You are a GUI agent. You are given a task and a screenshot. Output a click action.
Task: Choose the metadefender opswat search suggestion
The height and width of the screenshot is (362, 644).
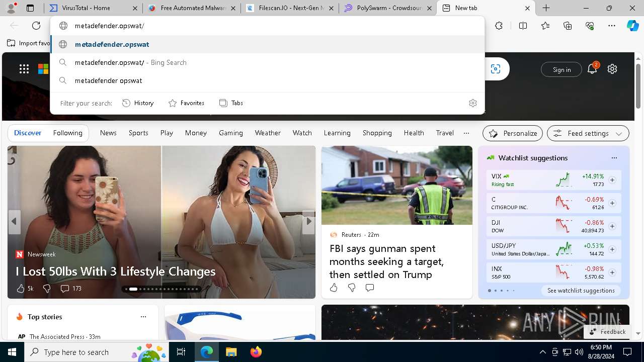coord(268,80)
